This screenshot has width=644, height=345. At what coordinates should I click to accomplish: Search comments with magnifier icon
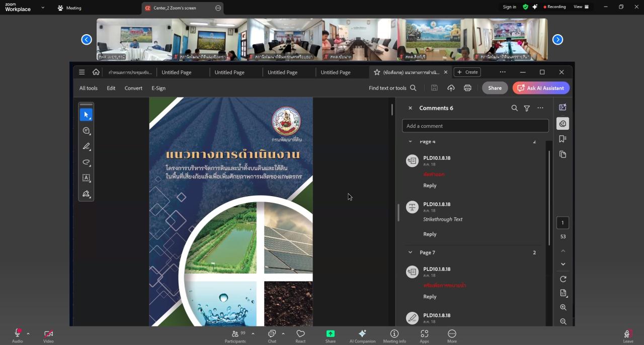point(514,108)
